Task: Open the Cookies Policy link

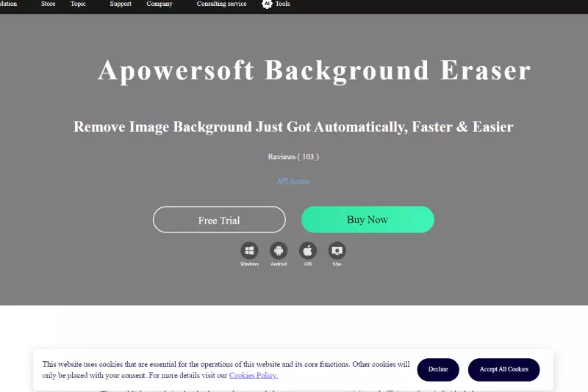Action: (254, 376)
